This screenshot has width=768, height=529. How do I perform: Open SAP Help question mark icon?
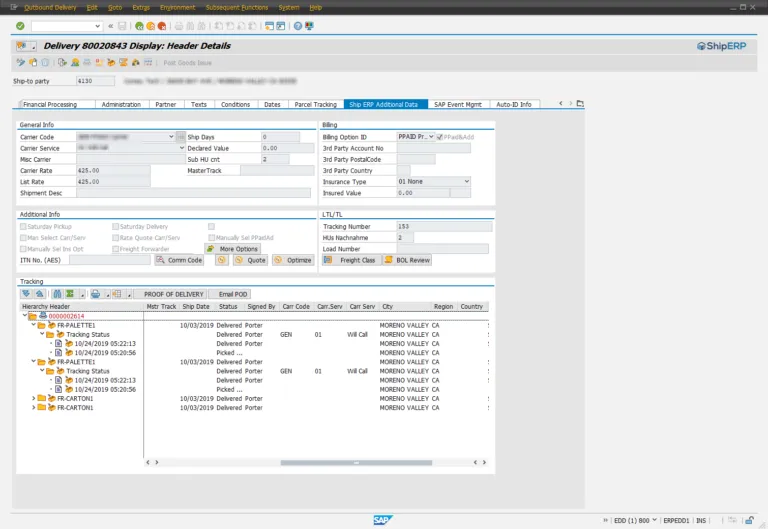pos(297,26)
